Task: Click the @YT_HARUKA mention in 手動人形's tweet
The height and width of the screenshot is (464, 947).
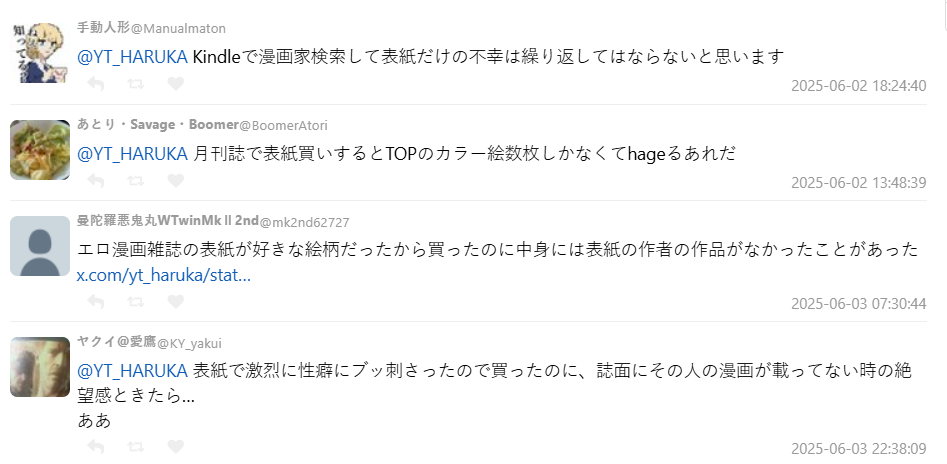Action: [x=132, y=57]
